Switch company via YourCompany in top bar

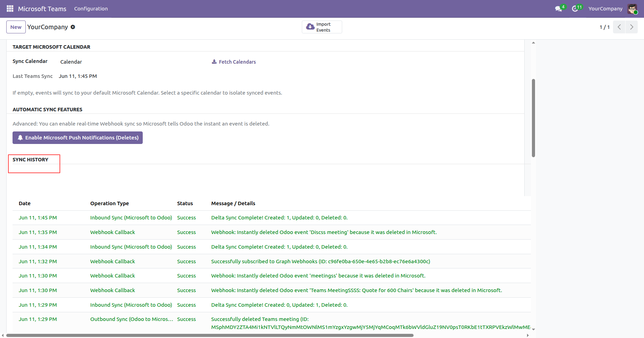(605, 9)
